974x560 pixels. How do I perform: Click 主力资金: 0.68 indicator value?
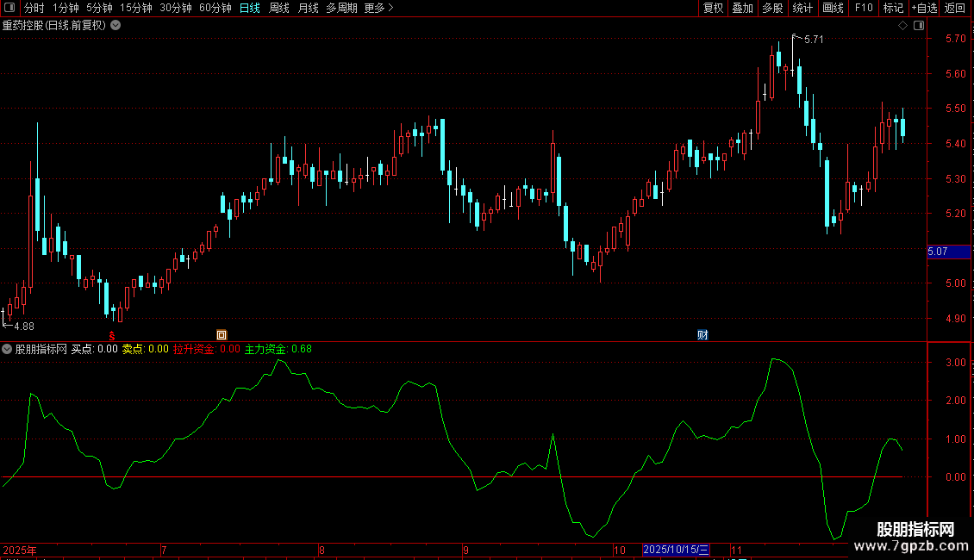click(x=278, y=349)
